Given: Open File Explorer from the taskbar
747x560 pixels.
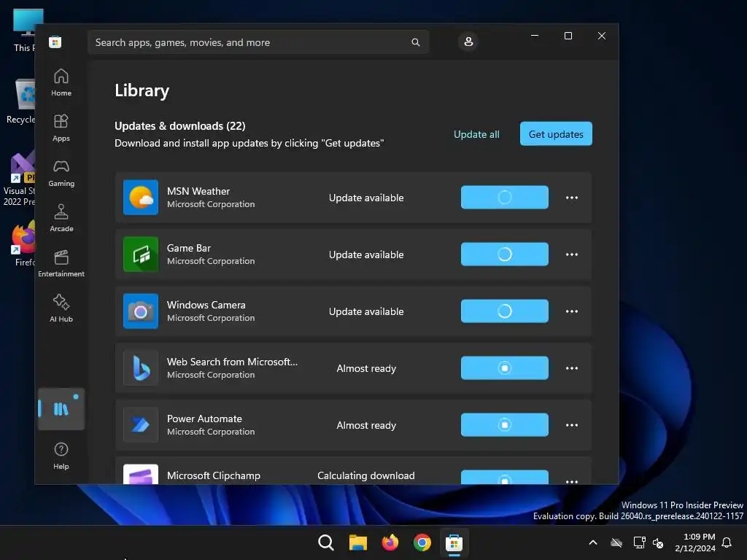Looking at the screenshot, I should pos(357,542).
